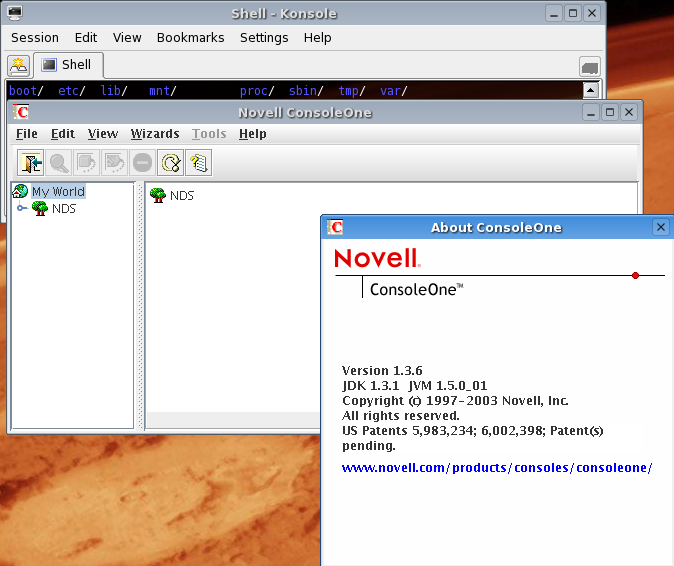Close the Novell ConsoleOne window
674x566 pixels.
629,112
